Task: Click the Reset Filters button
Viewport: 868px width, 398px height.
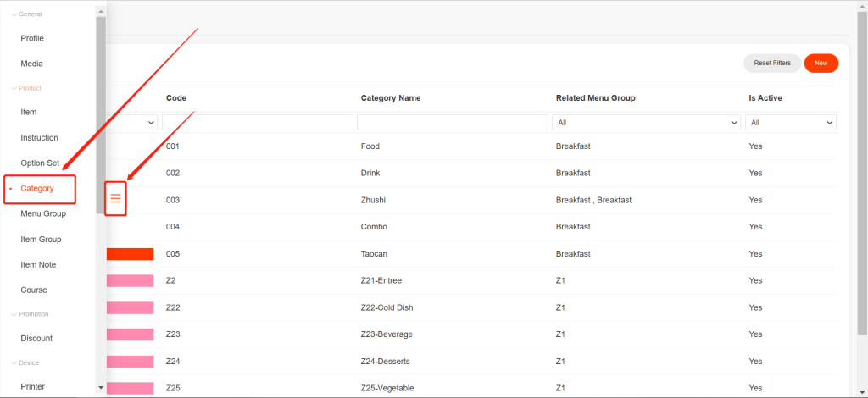Action: pos(771,63)
